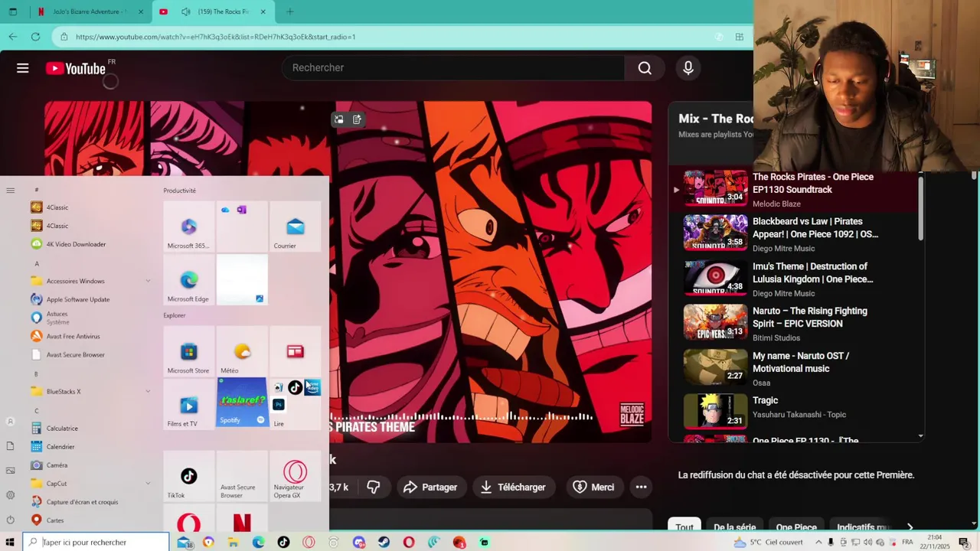Open the more actions three-dot menu
This screenshot has width=980, height=551.
642,487
